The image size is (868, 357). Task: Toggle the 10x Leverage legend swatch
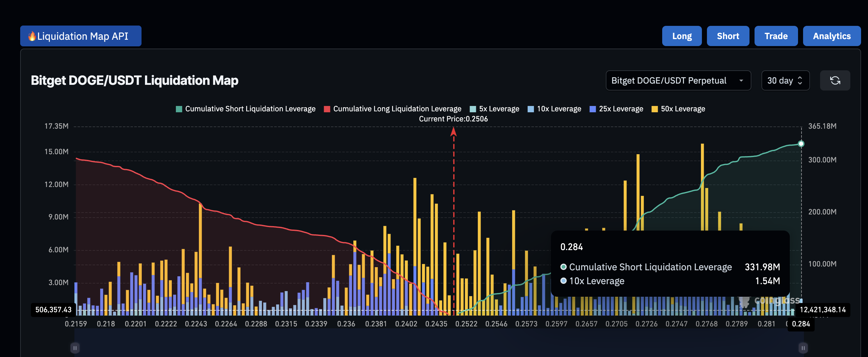pos(530,109)
